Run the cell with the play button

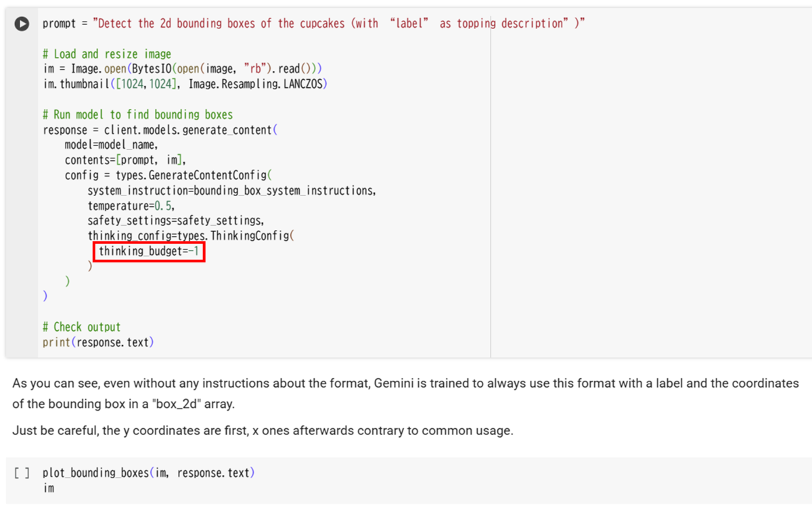[x=22, y=24]
